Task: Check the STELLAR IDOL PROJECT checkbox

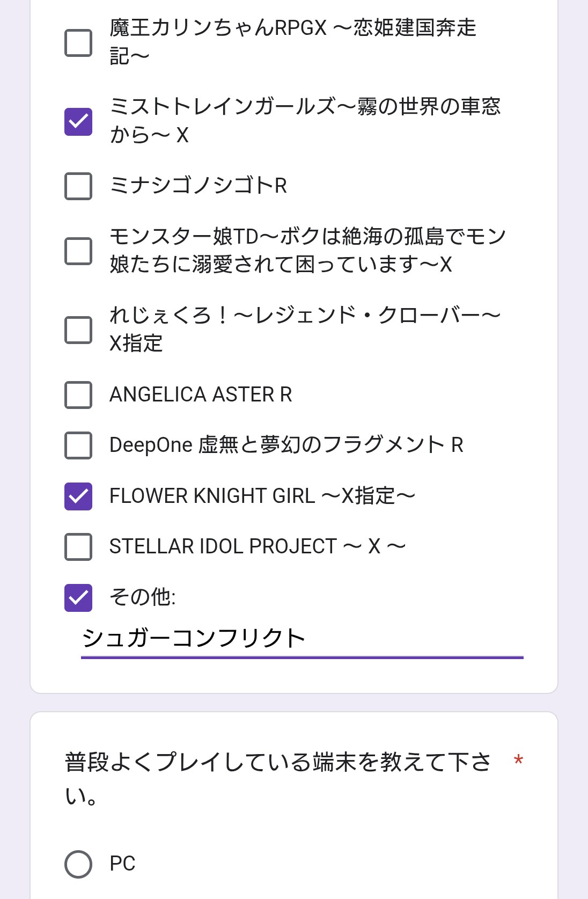Action: [x=78, y=546]
